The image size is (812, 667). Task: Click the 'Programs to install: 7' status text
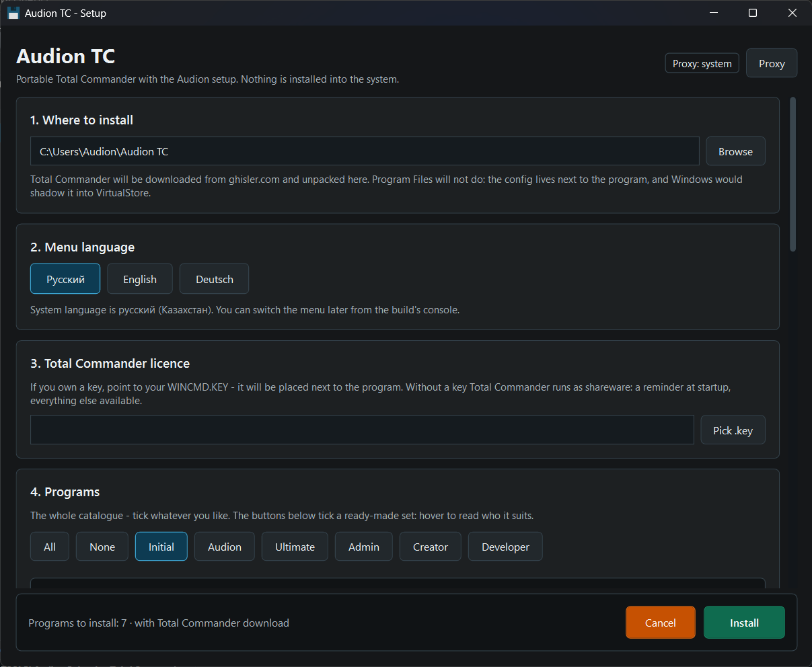click(x=77, y=623)
